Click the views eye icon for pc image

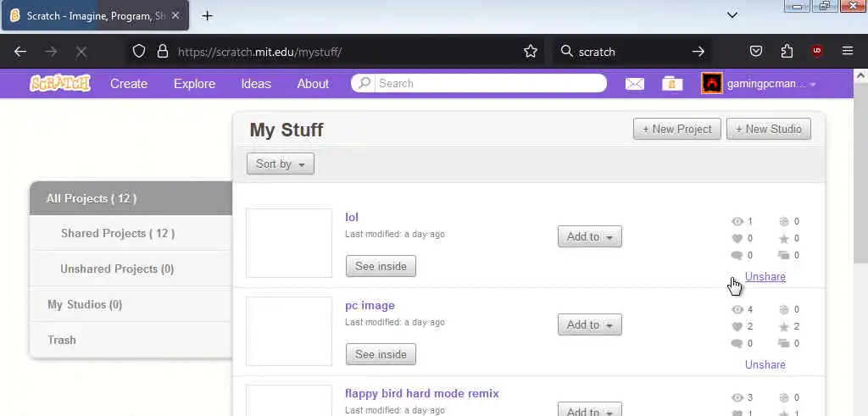(x=737, y=309)
